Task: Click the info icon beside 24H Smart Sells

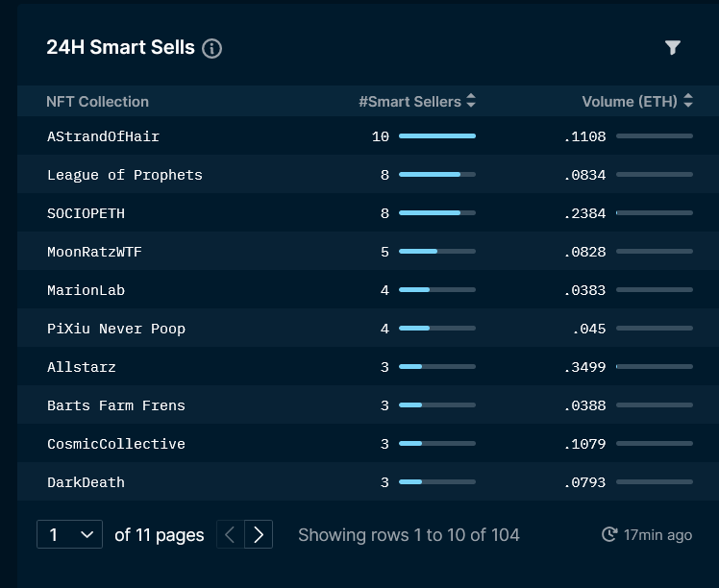Action: [211, 48]
